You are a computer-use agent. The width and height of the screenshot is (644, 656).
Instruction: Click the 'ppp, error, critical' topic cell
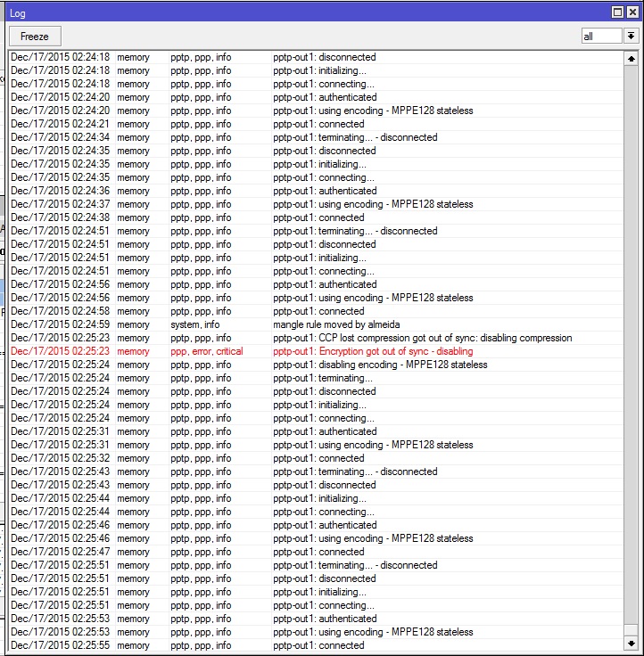(x=206, y=351)
